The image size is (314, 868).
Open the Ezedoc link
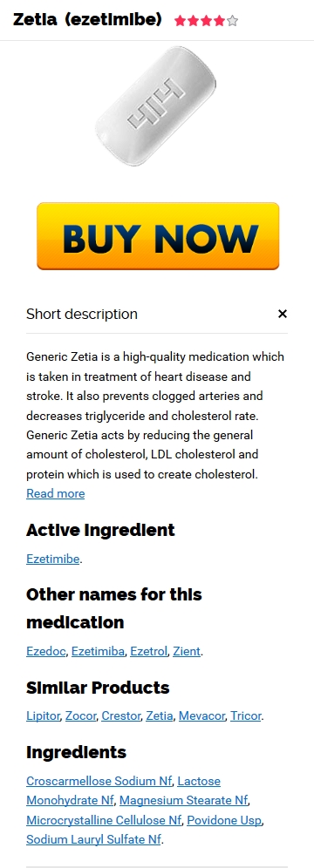coord(46,651)
